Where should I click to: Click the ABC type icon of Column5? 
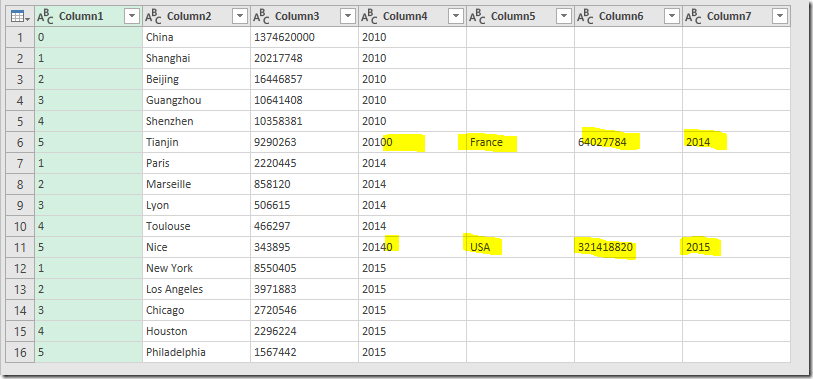pyautogui.click(x=477, y=17)
